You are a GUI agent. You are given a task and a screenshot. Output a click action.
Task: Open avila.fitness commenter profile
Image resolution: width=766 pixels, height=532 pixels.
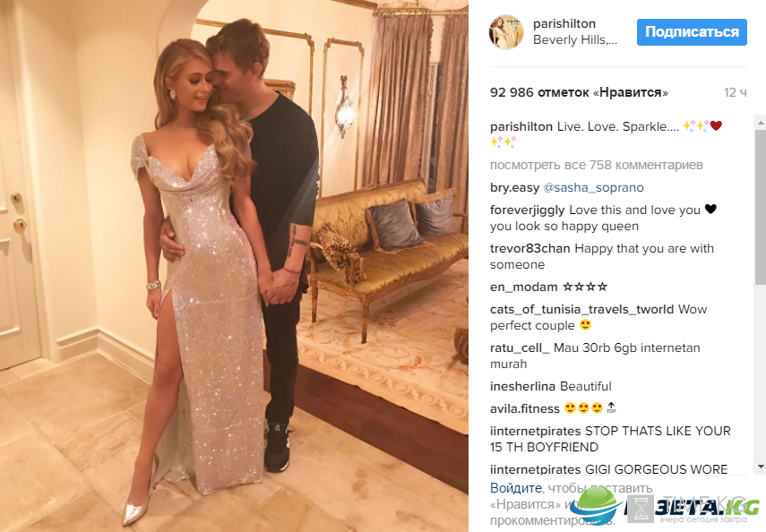(525, 409)
